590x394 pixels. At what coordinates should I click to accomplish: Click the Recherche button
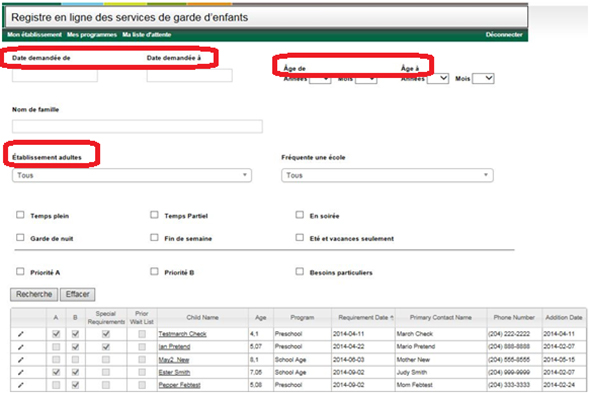34,294
